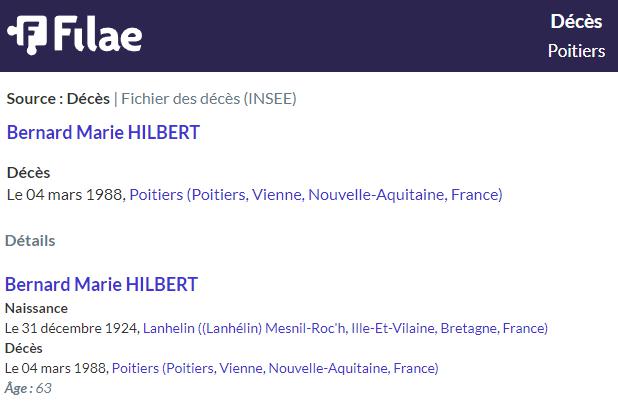Click the '31 décembre 1924' birth date
Screen dimensions: 618x408
pyautogui.click(x=79, y=328)
